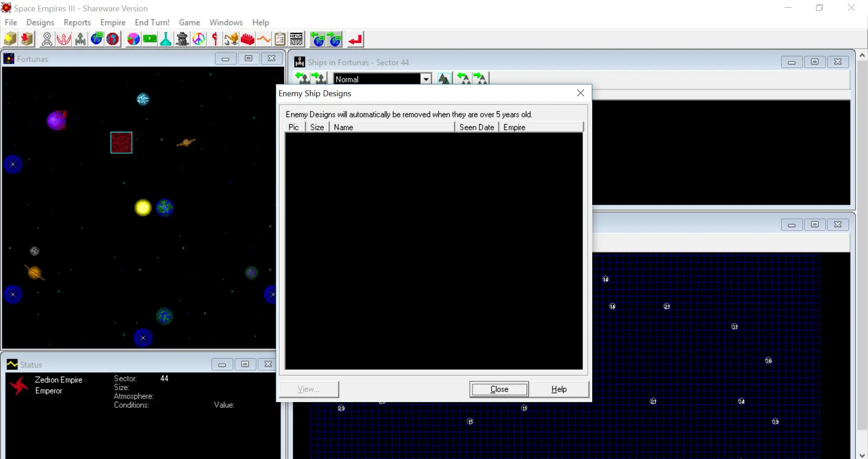868x459 pixels.
Task: Click the green money bill toolbar icon
Action: click(150, 39)
